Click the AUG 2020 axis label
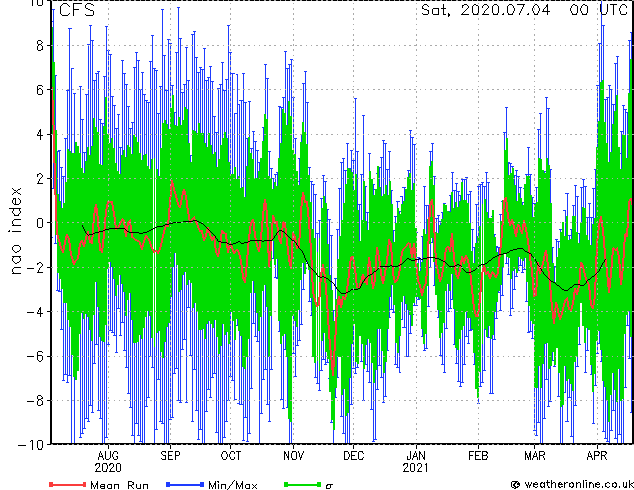Image resolution: width=634 pixels, height=490 pixels. [x=108, y=462]
